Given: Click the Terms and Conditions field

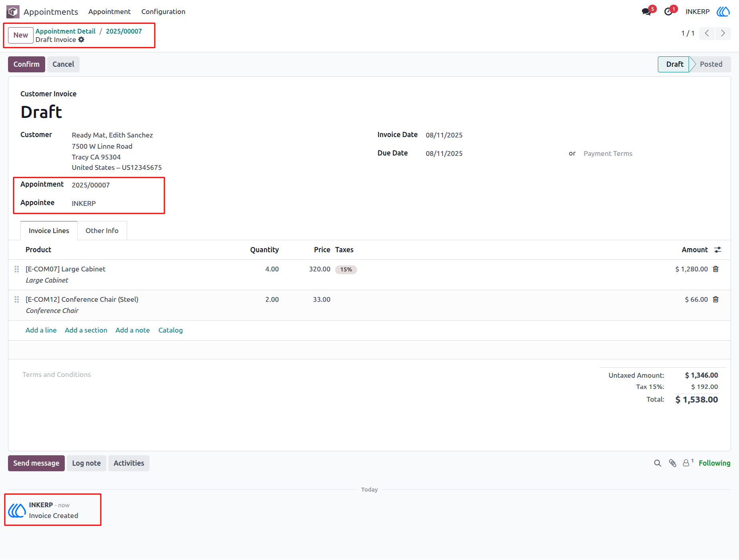Looking at the screenshot, I should pos(57,375).
